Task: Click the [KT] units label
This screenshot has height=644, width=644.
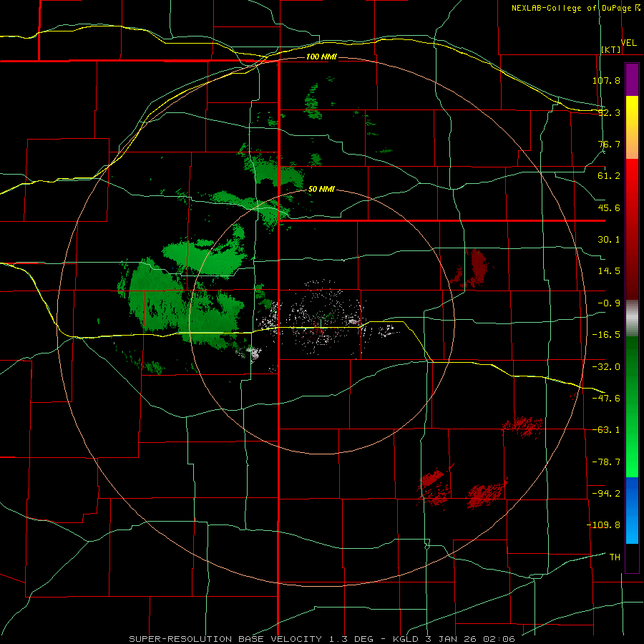Action: pos(611,49)
